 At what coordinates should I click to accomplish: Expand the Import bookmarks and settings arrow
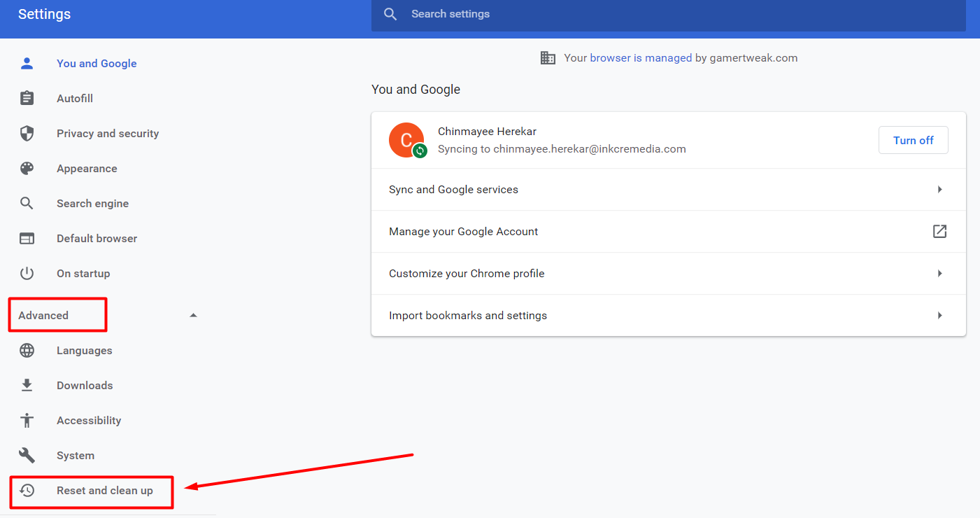click(940, 316)
